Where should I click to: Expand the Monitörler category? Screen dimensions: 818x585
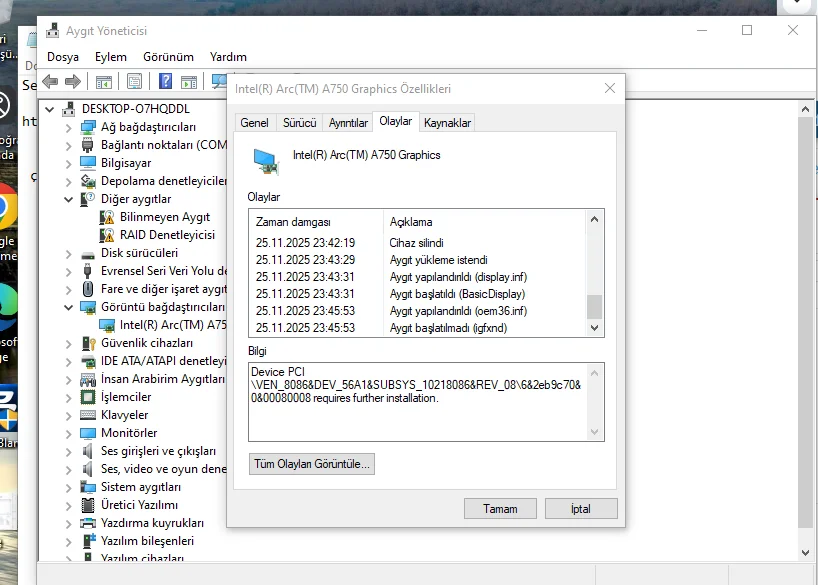click(68, 433)
